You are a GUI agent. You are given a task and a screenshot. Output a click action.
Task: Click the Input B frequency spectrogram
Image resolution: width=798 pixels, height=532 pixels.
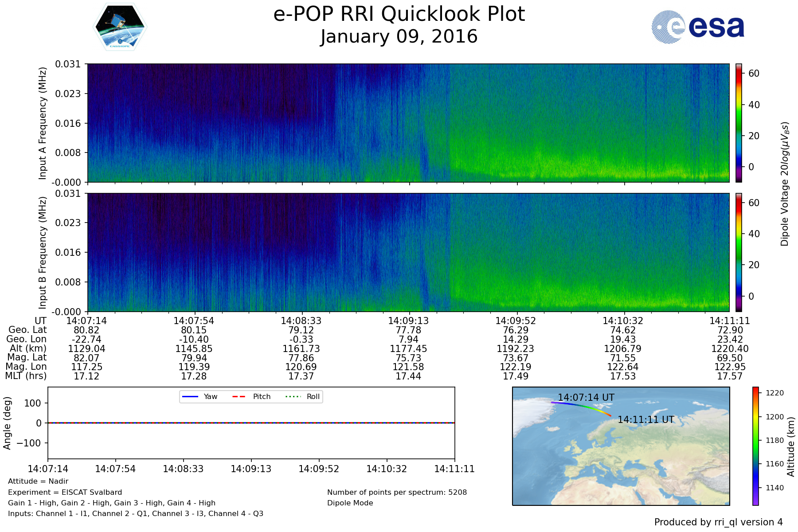coord(408,252)
